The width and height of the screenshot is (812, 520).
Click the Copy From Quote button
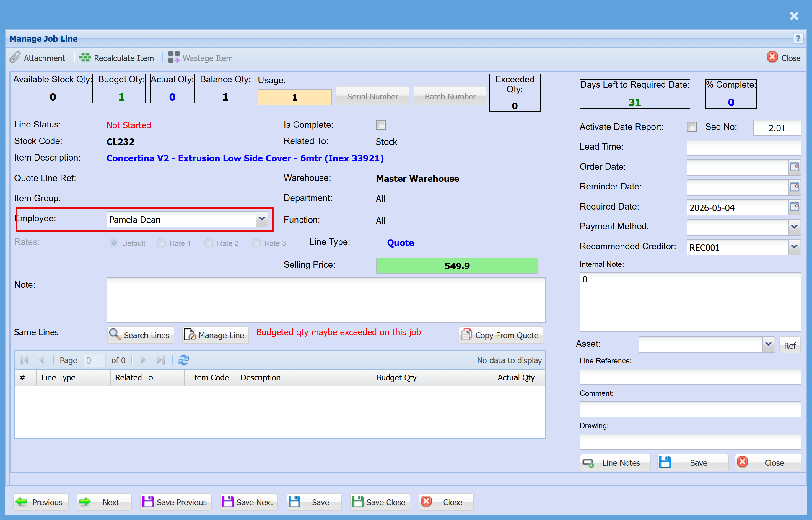(x=501, y=335)
